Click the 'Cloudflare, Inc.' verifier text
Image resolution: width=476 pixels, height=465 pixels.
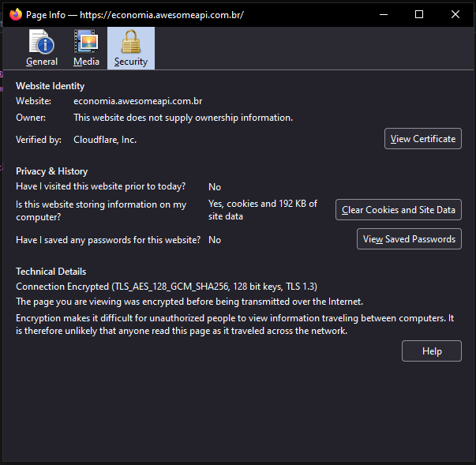(105, 140)
